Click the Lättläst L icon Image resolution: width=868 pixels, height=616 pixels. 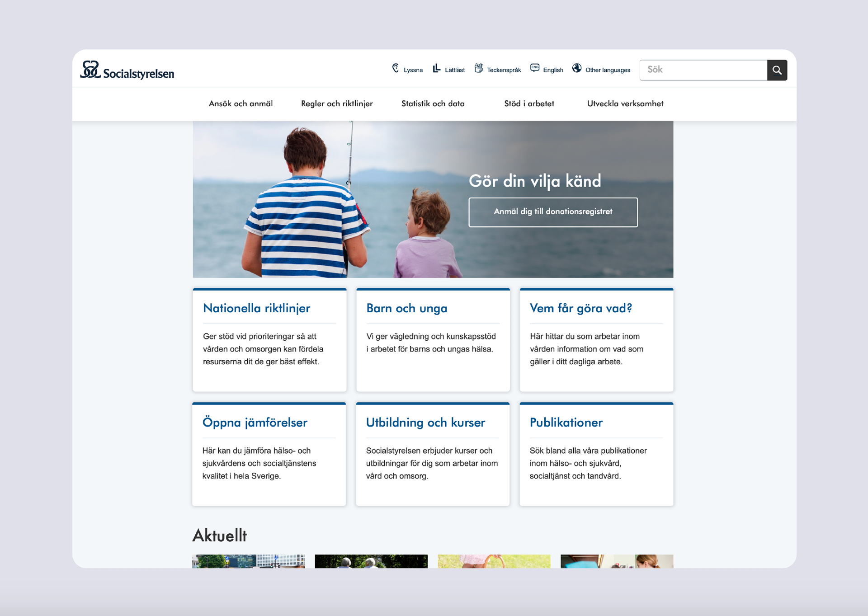436,68
